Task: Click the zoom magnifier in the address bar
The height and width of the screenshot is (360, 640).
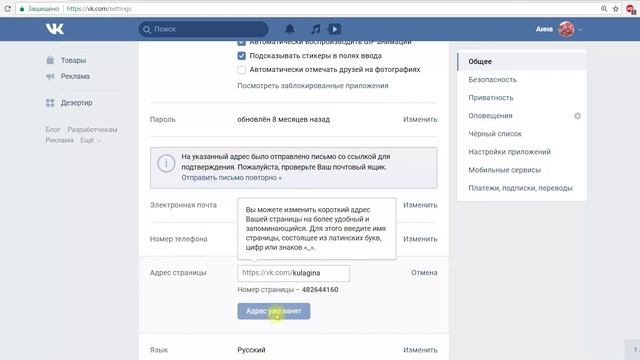Action: coord(604,9)
